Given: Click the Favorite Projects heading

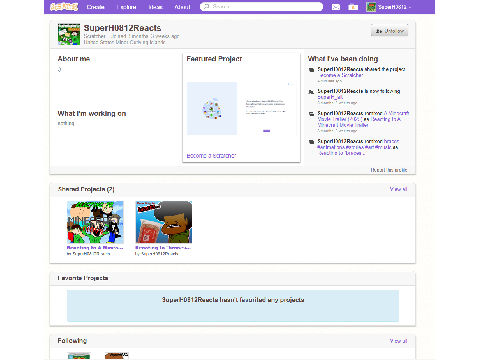Looking at the screenshot, I should pos(83,278).
